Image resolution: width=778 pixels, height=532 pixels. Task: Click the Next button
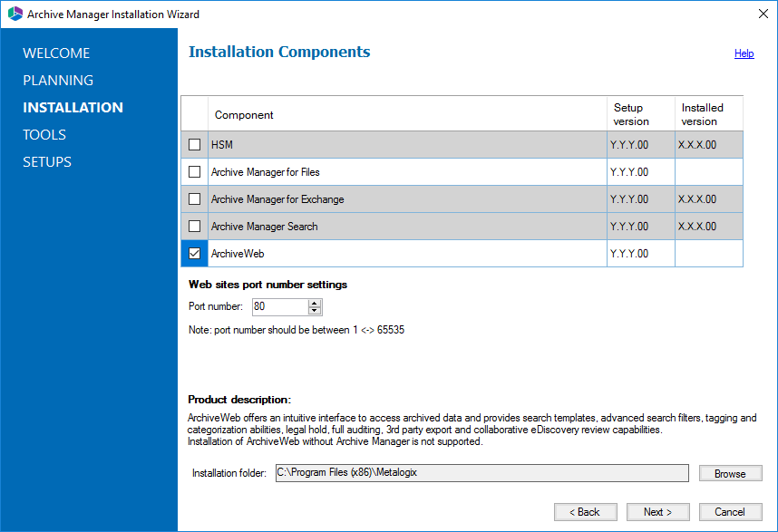point(657,512)
